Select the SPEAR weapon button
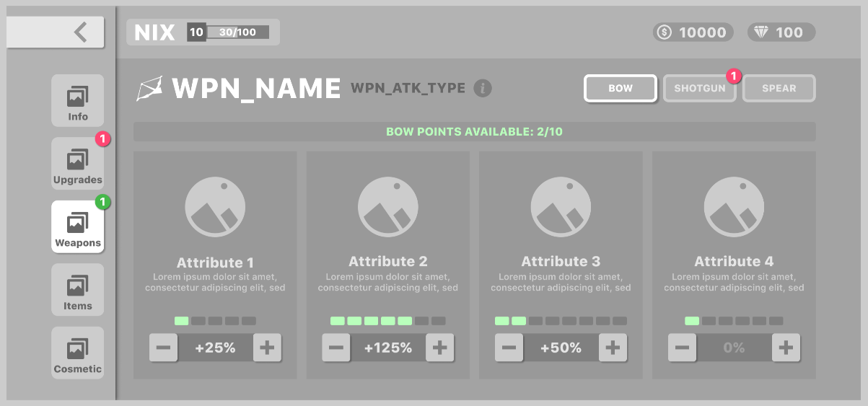Image resolution: width=868 pixels, height=406 pixels. 779,89
